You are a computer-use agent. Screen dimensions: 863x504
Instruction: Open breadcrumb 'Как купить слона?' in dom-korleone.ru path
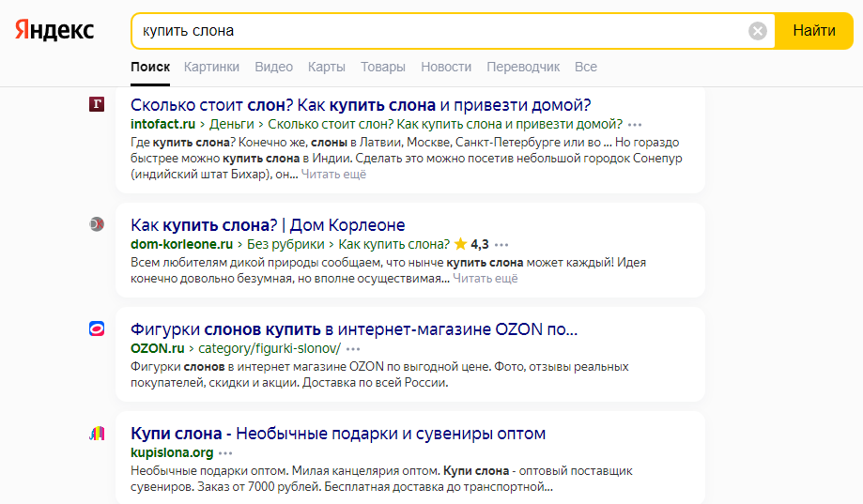[394, 244]
